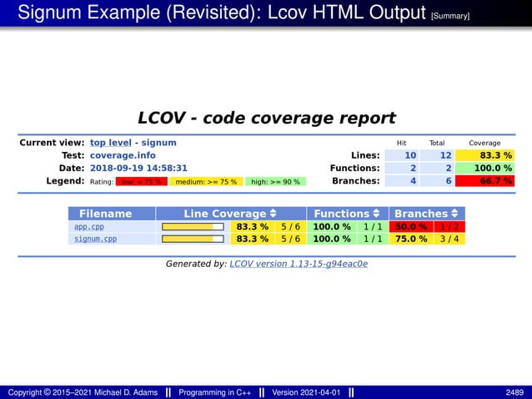Image resolution: width=532 pixels, height=399 pixels.
Task: Click the app.cpp line coverage bar
Action: (193, 226)
